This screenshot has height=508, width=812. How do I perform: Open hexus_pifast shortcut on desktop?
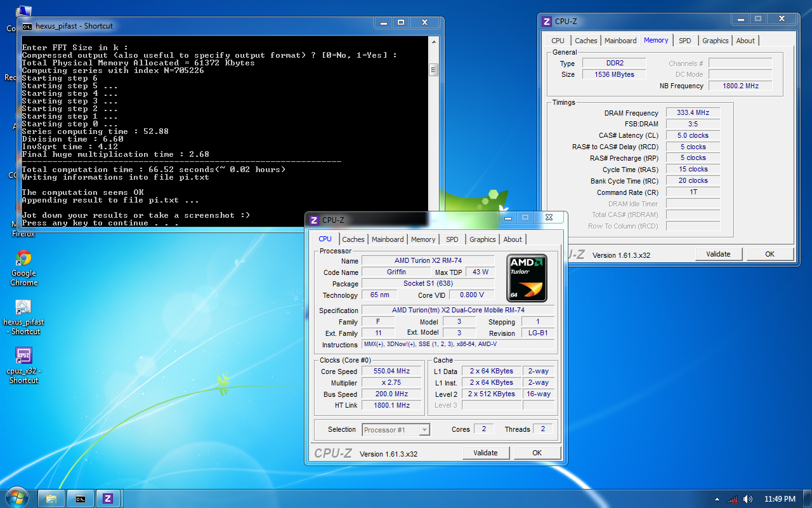[24, 317]
